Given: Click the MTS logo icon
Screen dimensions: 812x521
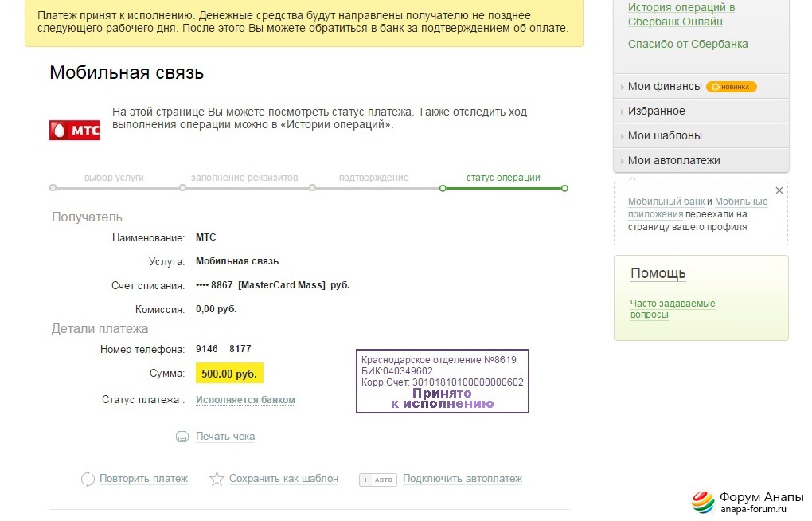Looking at the screenshot, I should (x=75, y=130).
